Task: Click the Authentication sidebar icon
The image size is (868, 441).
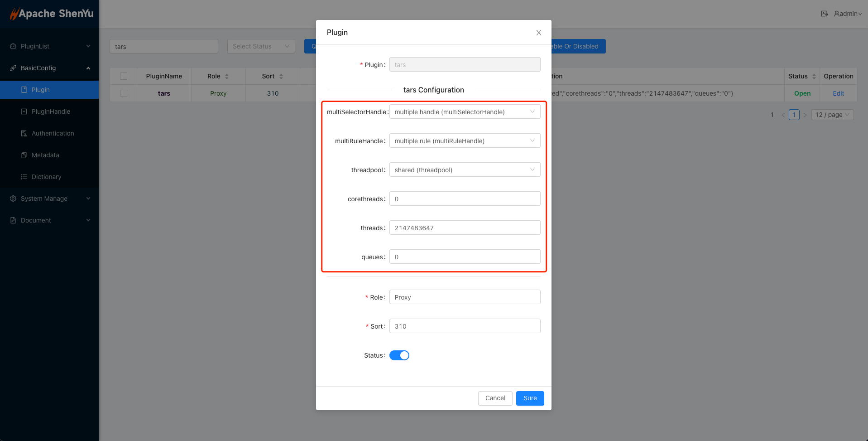Action: point(24,133)
